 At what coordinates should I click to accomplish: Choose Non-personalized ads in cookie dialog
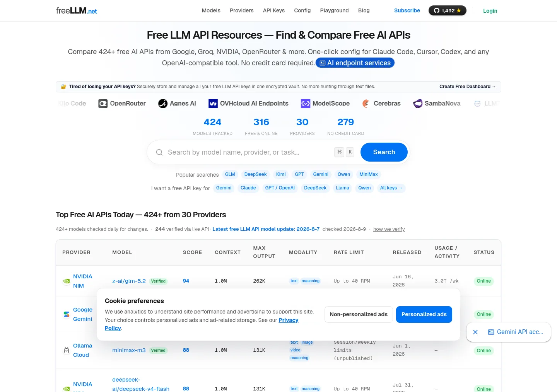pos(359,314)
